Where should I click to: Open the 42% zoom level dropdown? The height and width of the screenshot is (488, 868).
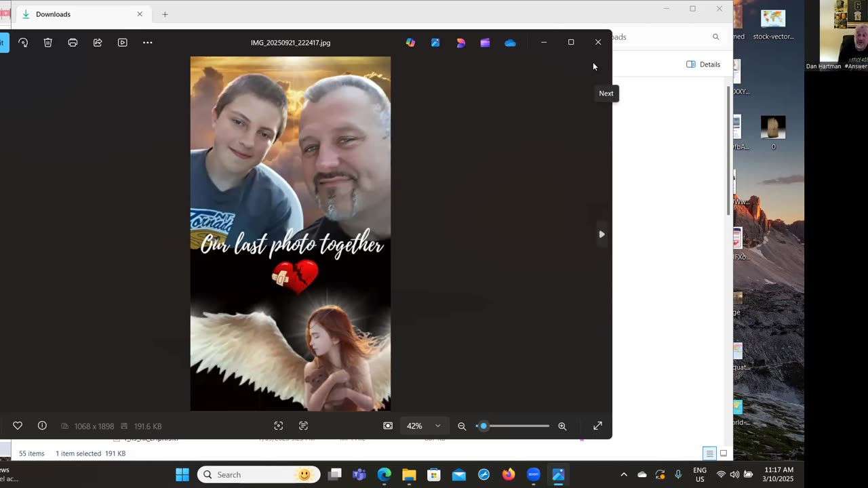coord(424,426)
